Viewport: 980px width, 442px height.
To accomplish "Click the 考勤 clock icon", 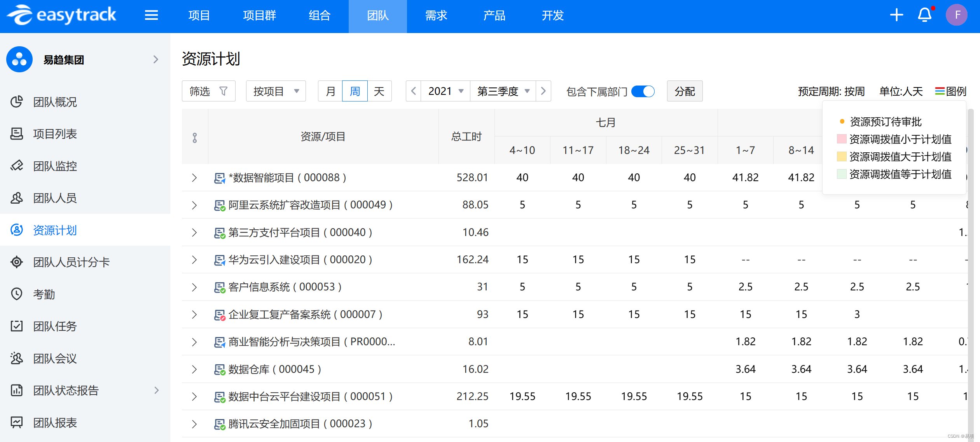I will (x=17, y=294).
